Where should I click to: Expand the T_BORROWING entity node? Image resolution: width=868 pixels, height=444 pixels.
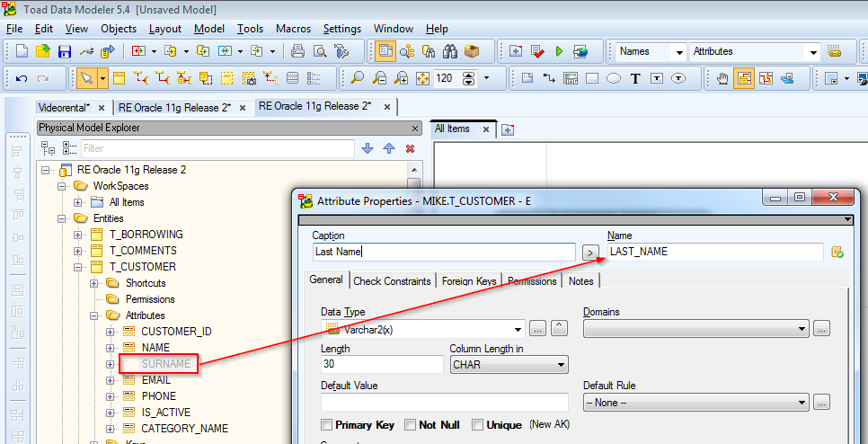pos(77,235)
